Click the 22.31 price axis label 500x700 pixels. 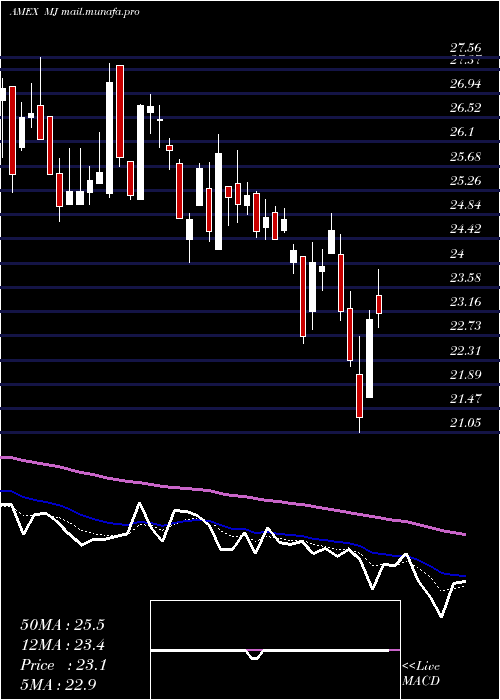(466, 350)
